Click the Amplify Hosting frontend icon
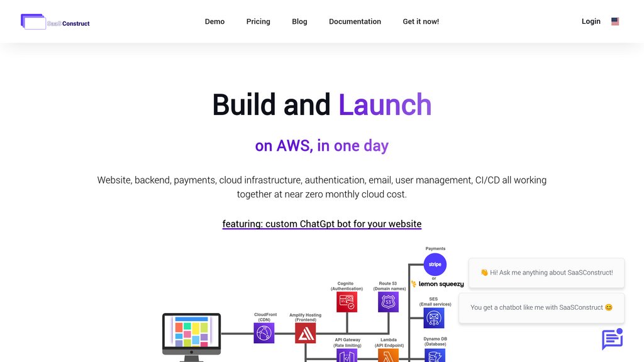The image size is (644, 362). [x=306, y=333]
